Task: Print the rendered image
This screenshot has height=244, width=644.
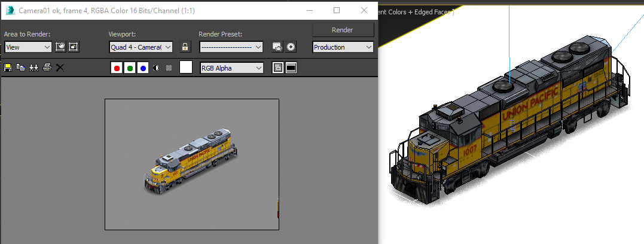Action: click(x=47, y=68)
